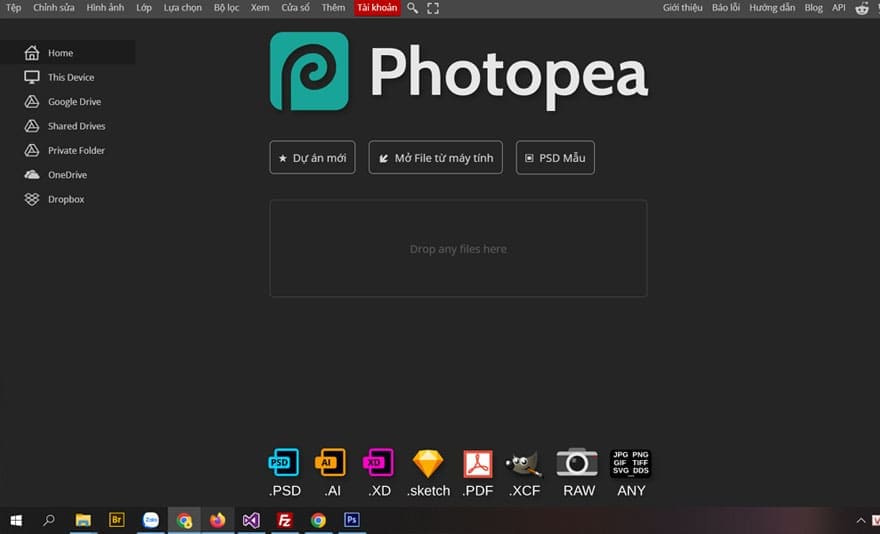Screen dimensions: 880x534
Task: Click the .XCF GIMP icon
Action: [524, 464]
